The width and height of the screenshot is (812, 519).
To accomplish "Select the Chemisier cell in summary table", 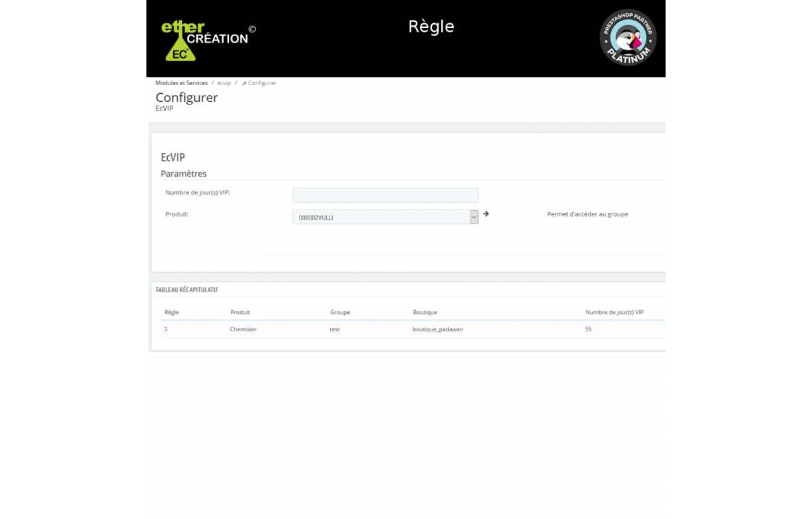I will click(243, 329).
